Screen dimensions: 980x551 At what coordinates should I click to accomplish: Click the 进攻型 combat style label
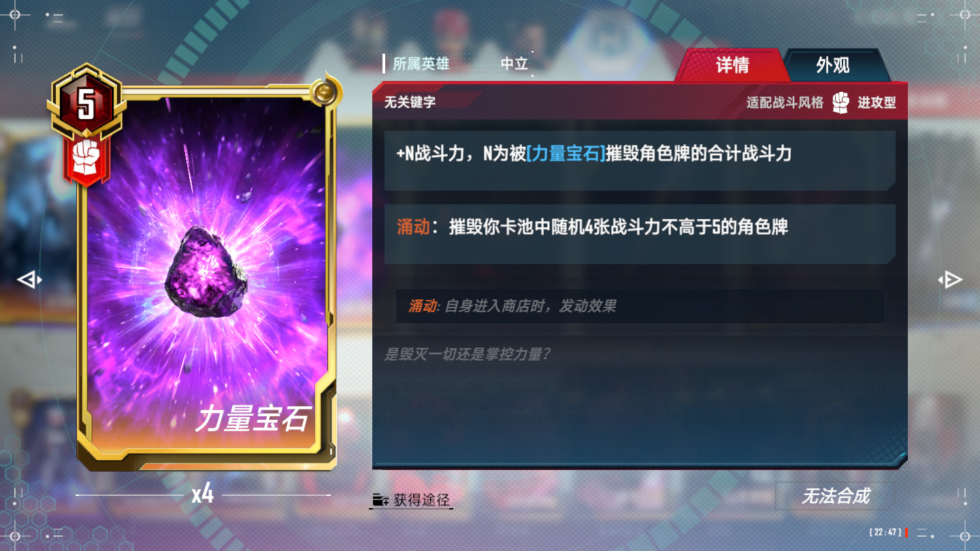pyautogui.click(x=877, y=103)
